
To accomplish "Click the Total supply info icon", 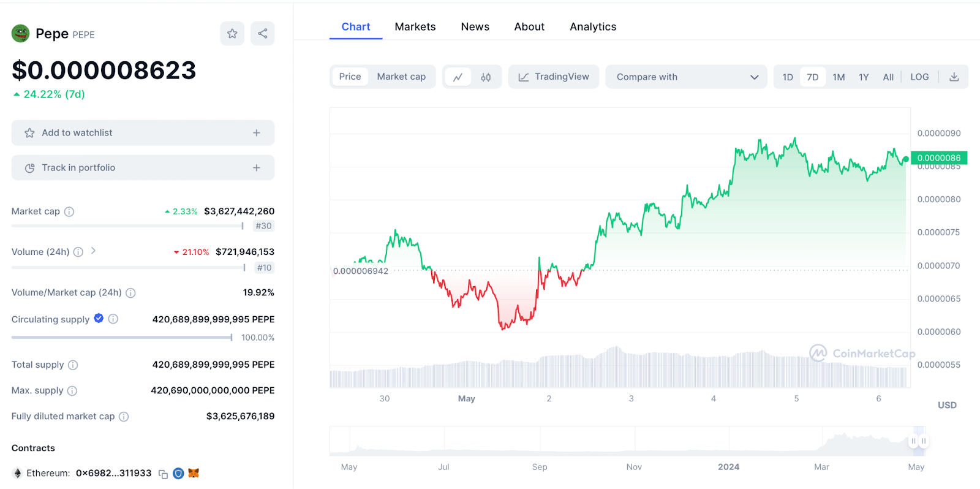I will 73,365.
